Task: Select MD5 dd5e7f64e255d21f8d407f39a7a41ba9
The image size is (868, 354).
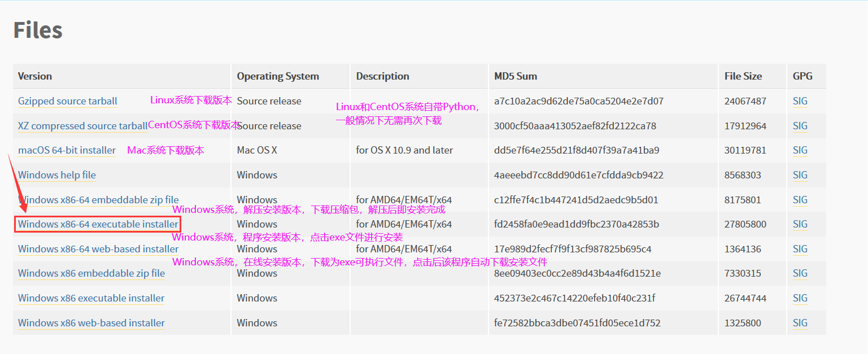Action: [577, 151]
